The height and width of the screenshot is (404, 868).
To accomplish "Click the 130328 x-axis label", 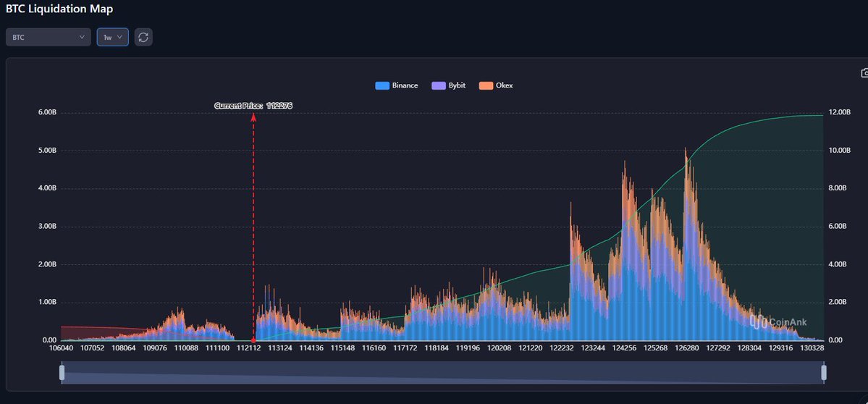I will click(812, 348).
